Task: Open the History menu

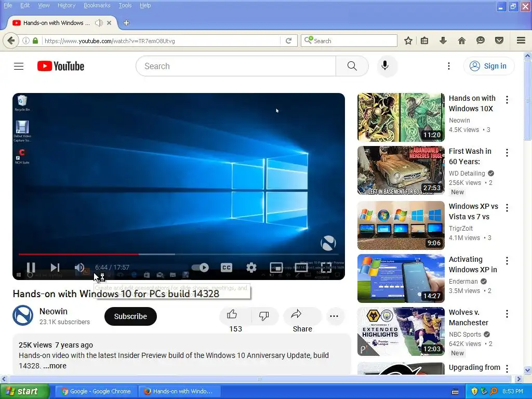Action: tap(66, 5)
